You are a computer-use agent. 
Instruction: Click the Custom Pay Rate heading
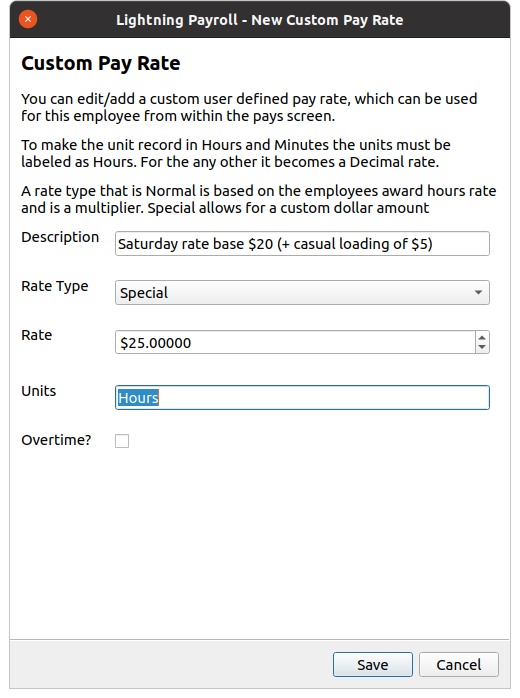[x=101, y=63]
